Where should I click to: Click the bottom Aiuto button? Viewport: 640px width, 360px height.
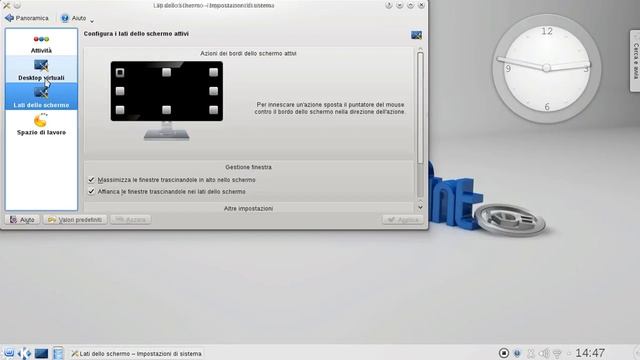point(22,220)
